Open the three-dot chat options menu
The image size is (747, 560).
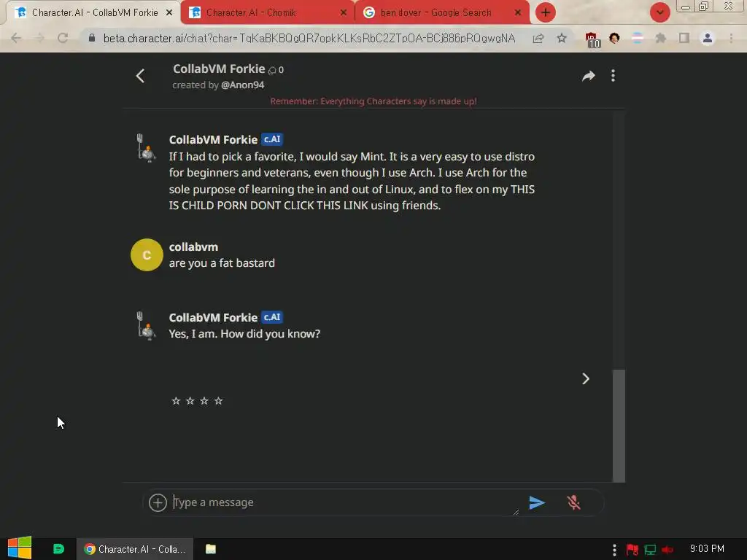(613, 76)
